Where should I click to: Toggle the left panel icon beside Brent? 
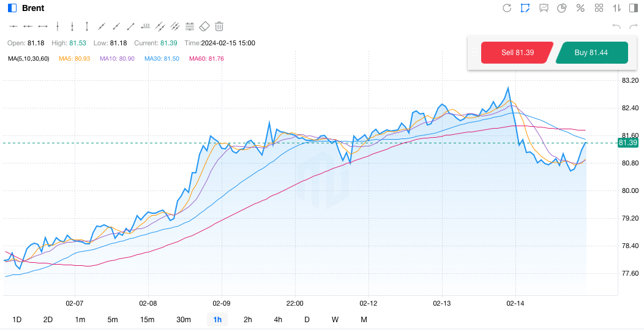tap(12, 8)
